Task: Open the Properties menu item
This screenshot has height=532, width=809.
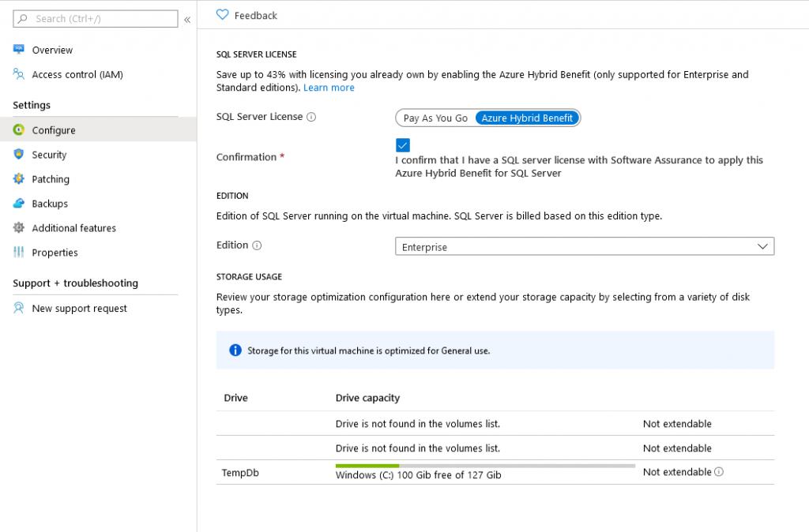Action: pos(98,252)
